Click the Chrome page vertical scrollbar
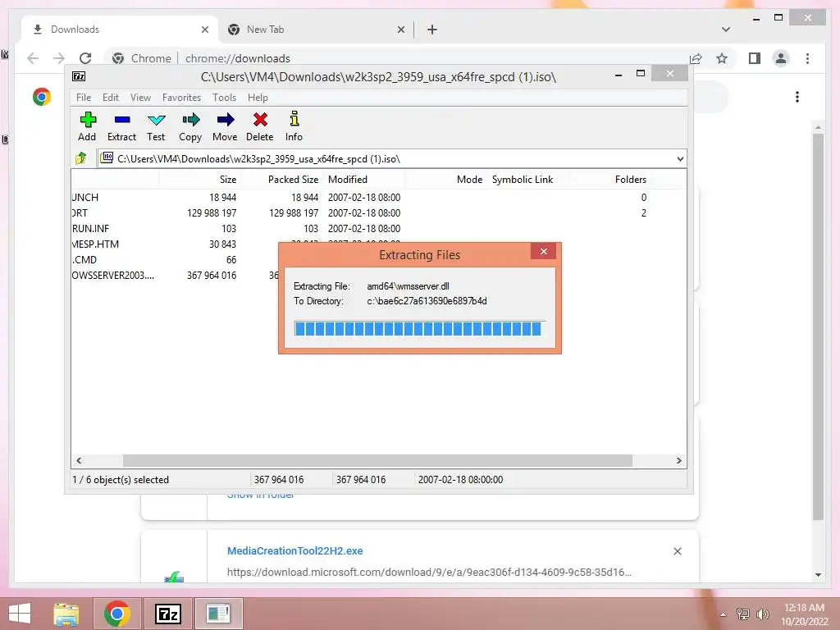 coord(818,326)
